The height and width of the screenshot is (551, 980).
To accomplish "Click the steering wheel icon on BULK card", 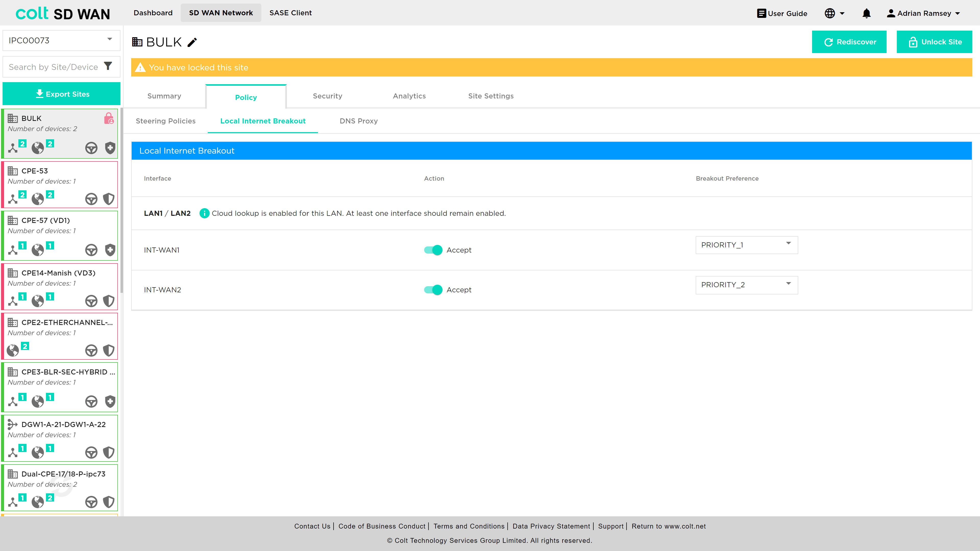I will point(91,148).
